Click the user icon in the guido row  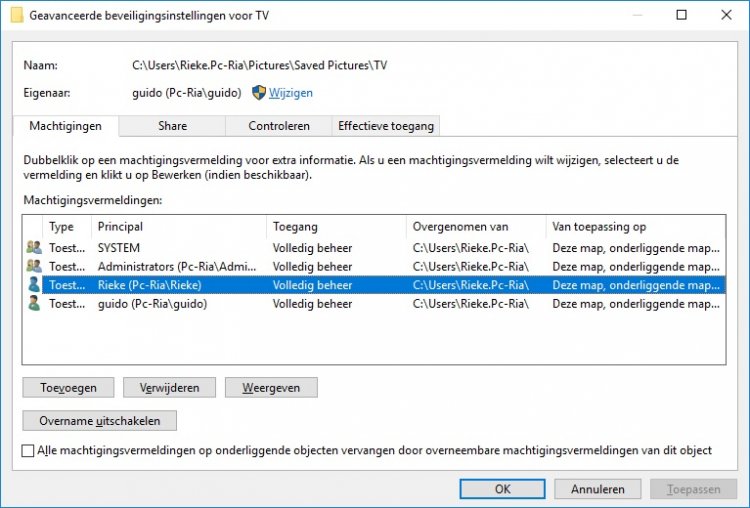[x=34, y=303]
